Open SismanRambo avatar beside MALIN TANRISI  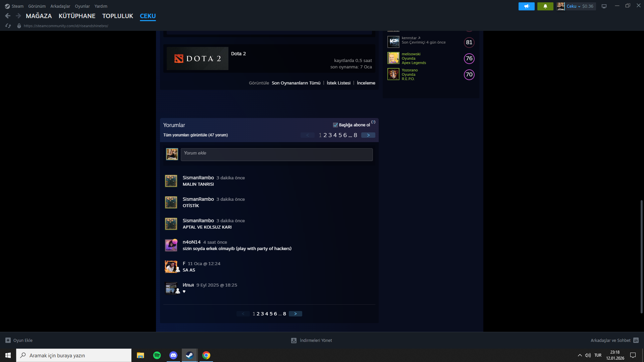click(x=171, y=181)
